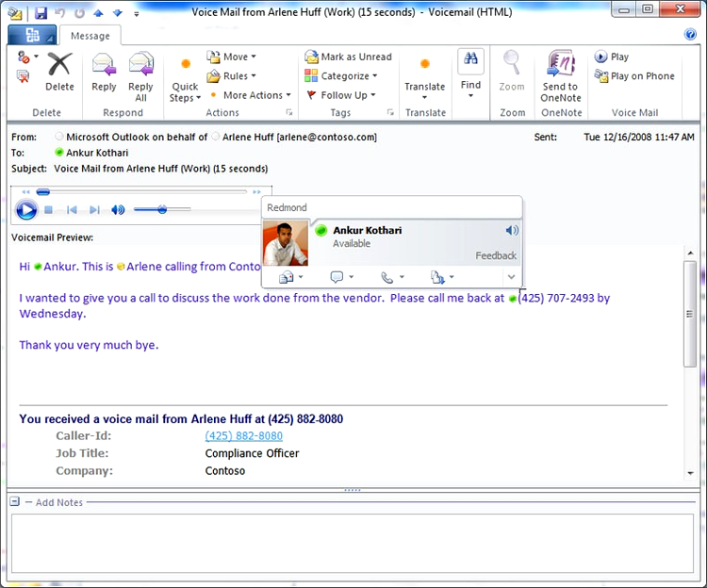The width and height of the screenshot is (707, 588).
Task: Click the (425) 707-2493 callback number
Action: click(x=556, y=298)
